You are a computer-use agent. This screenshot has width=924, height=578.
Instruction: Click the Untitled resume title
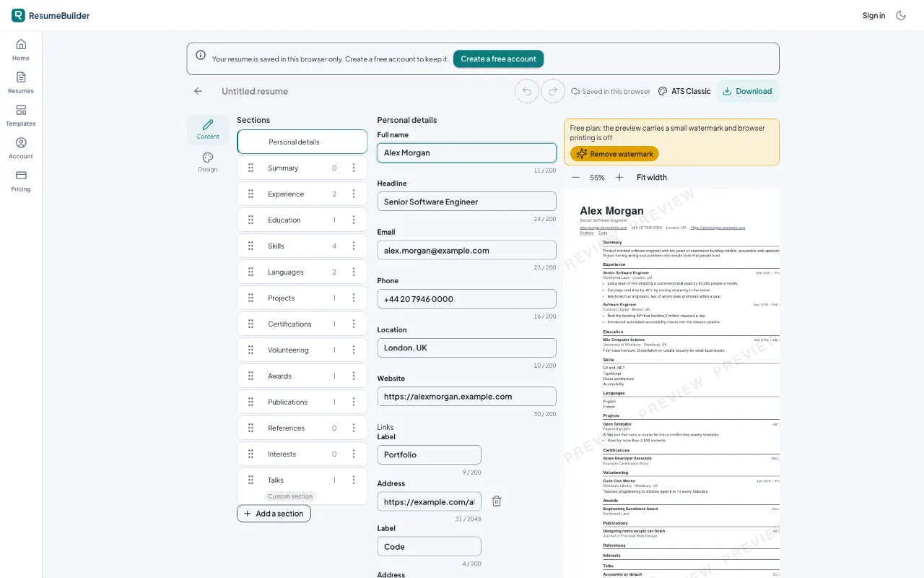tap(255, 91)
